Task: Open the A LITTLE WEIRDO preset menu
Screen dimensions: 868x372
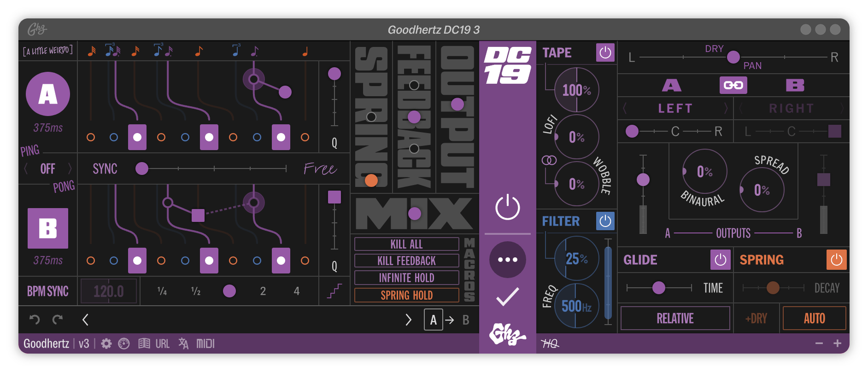Action: pos(48,51)
